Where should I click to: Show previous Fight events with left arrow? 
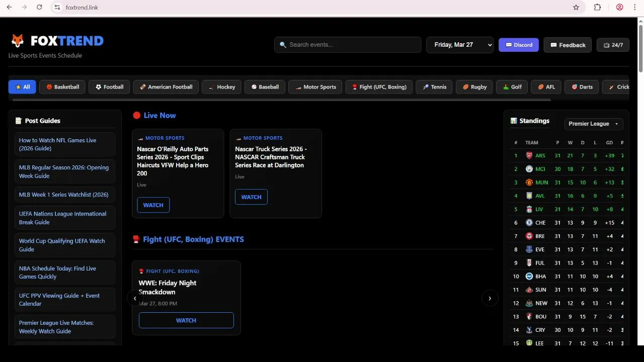click(x=135, y=298)
